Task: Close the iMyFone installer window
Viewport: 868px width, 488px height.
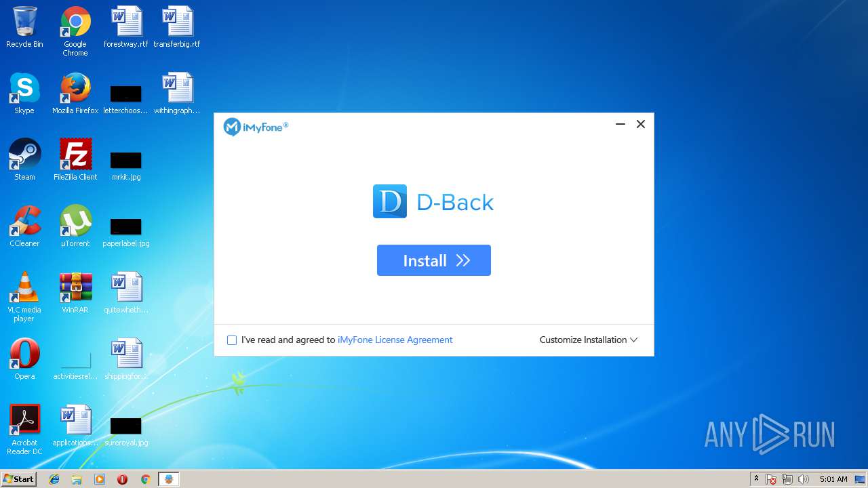Action: click(640, 124)
